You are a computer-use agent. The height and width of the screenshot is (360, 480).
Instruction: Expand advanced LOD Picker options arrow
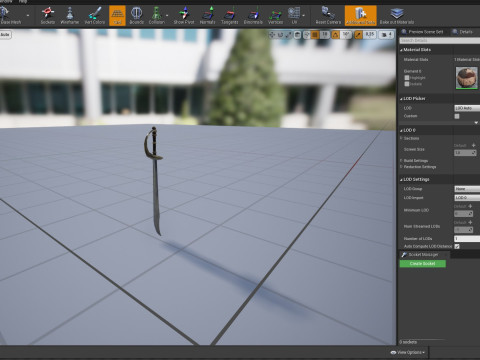point(476,123)
